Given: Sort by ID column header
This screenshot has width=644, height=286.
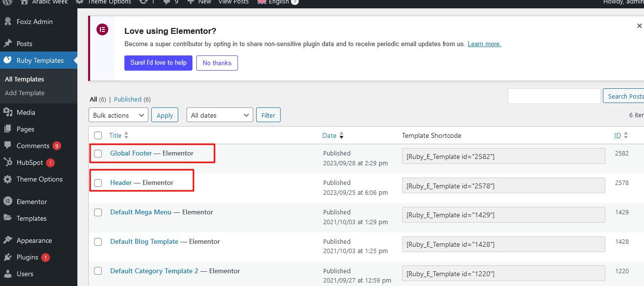Looking at the screenshot, I should pyautogui.click(x=621, y=135).
